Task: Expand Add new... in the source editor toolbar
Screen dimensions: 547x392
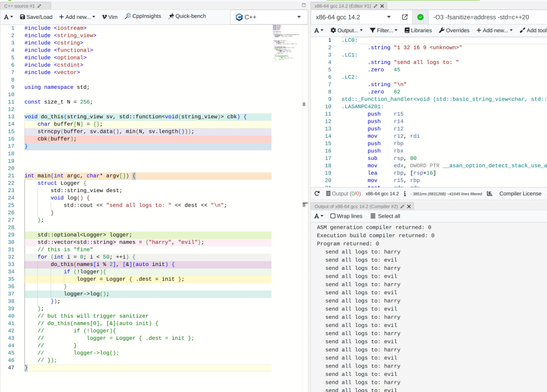Action: coord(77,17)
